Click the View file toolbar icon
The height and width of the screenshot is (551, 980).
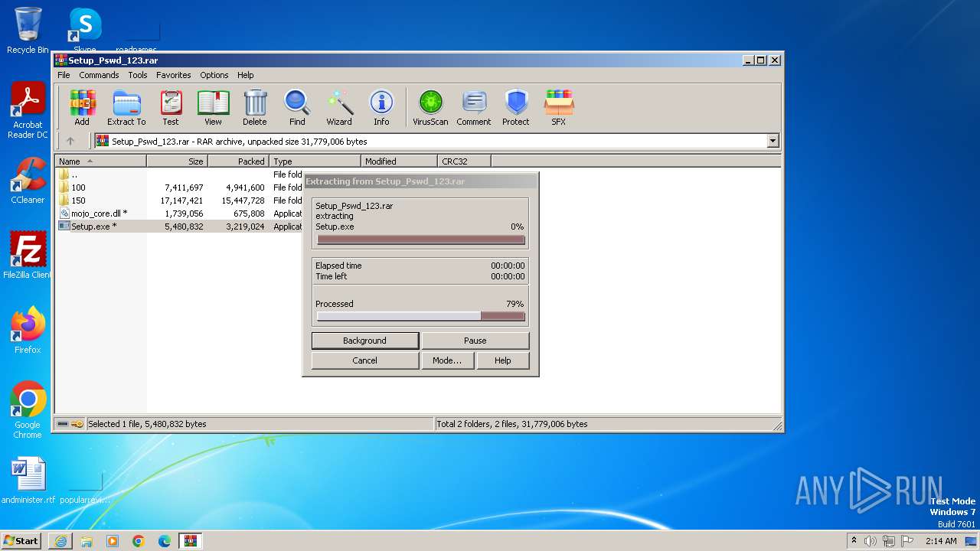coord(213,108)
